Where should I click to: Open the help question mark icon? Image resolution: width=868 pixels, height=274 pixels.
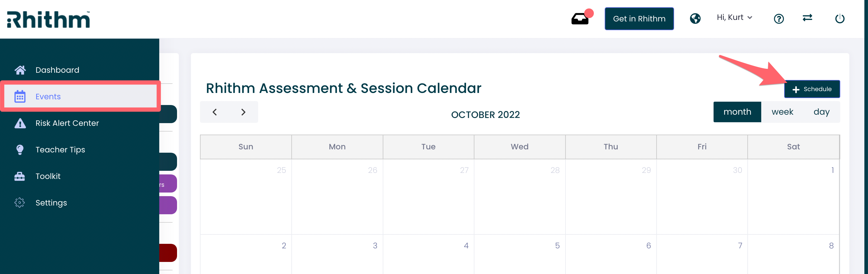pos(778,18)
